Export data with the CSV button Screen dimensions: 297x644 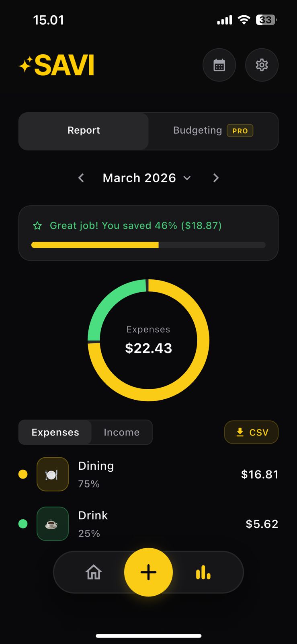pyautogui.click(x=251, y=432)
